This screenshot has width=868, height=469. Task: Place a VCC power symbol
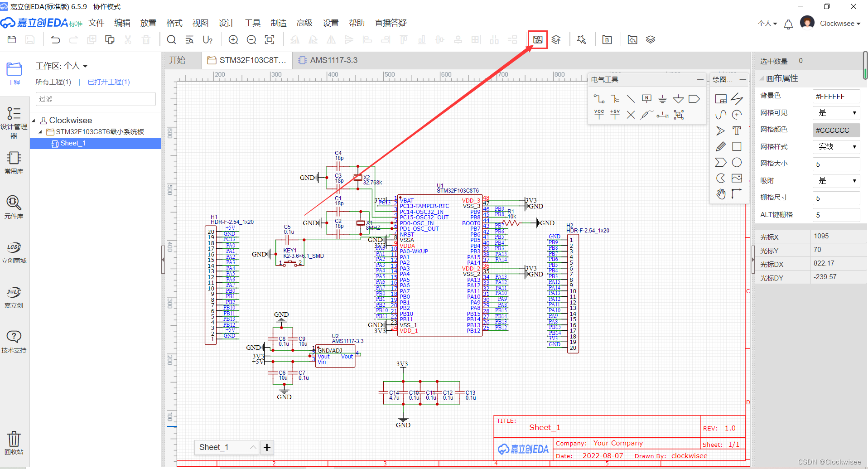coord(599,115)
